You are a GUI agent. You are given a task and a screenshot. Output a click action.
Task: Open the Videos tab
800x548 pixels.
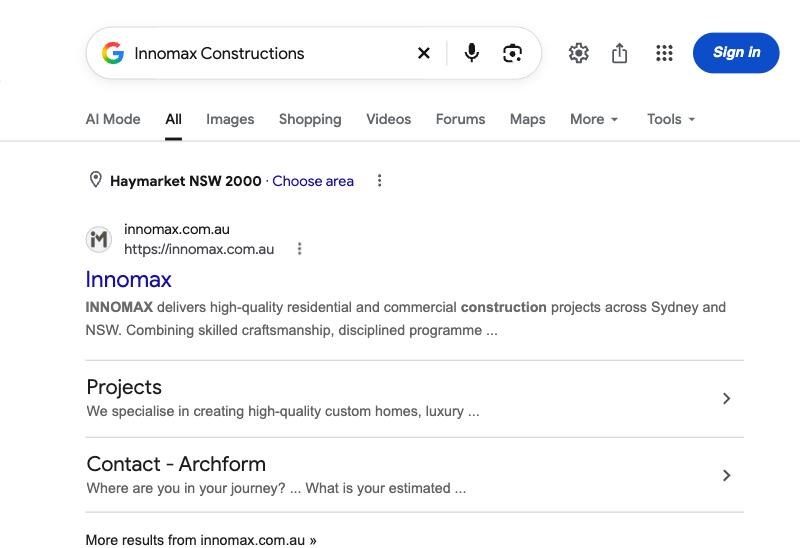point(389,119)
